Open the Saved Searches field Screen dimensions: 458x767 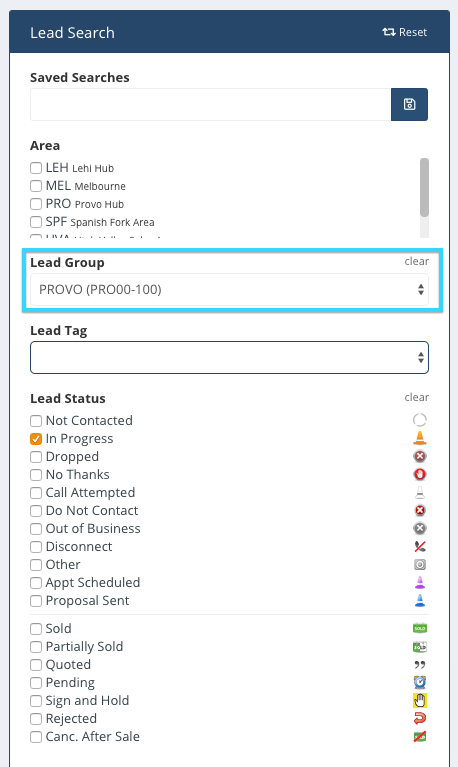(x=210, y=104)
